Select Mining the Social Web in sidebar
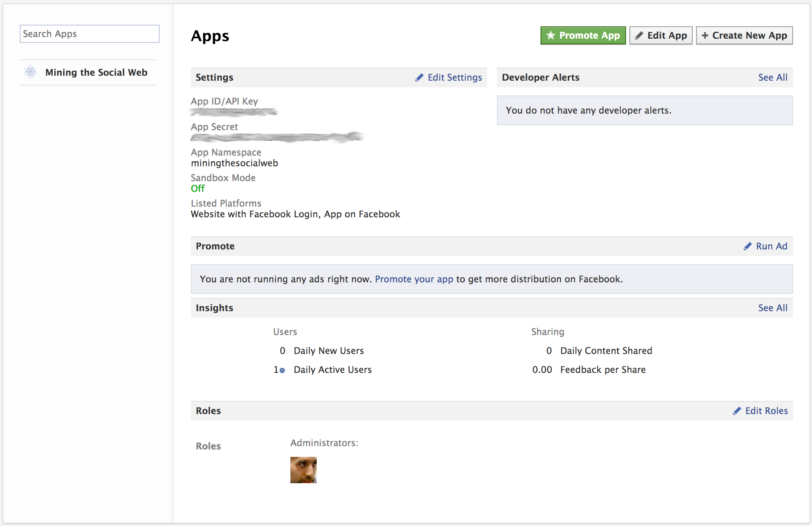The width and height of the screenshot is (812, 526). (x=96, y=72)
